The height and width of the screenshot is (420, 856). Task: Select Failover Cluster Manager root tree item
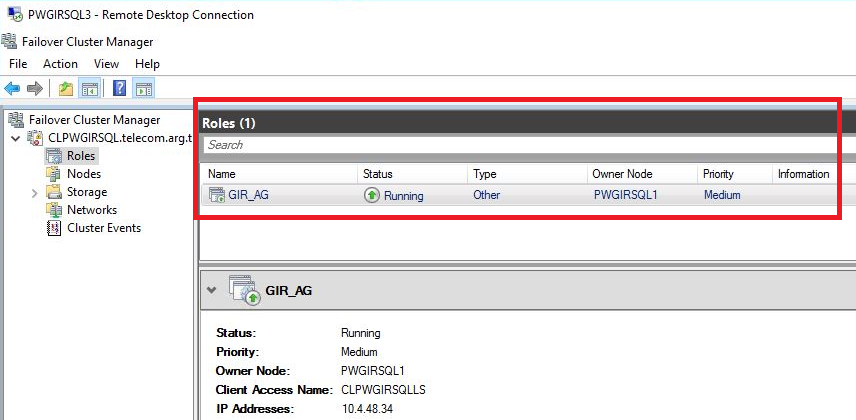coord(94,120)
